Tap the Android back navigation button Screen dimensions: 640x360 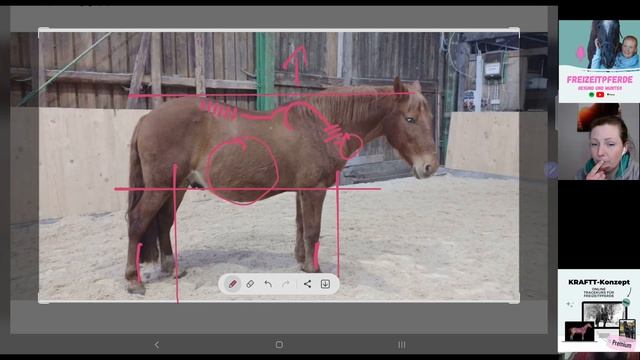click(x=157, y=345)
